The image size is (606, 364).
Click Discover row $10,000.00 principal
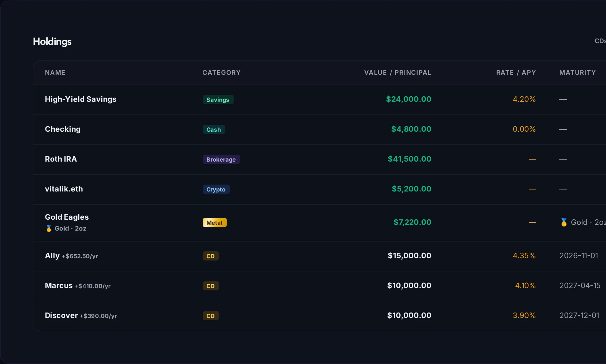[409, 315]
